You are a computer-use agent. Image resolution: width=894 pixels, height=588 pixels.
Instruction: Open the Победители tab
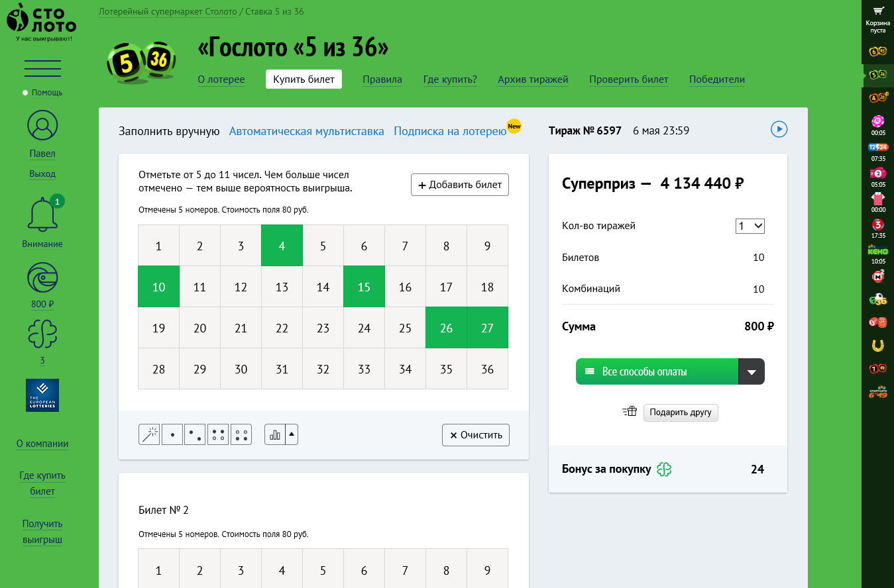pos(717,79)
